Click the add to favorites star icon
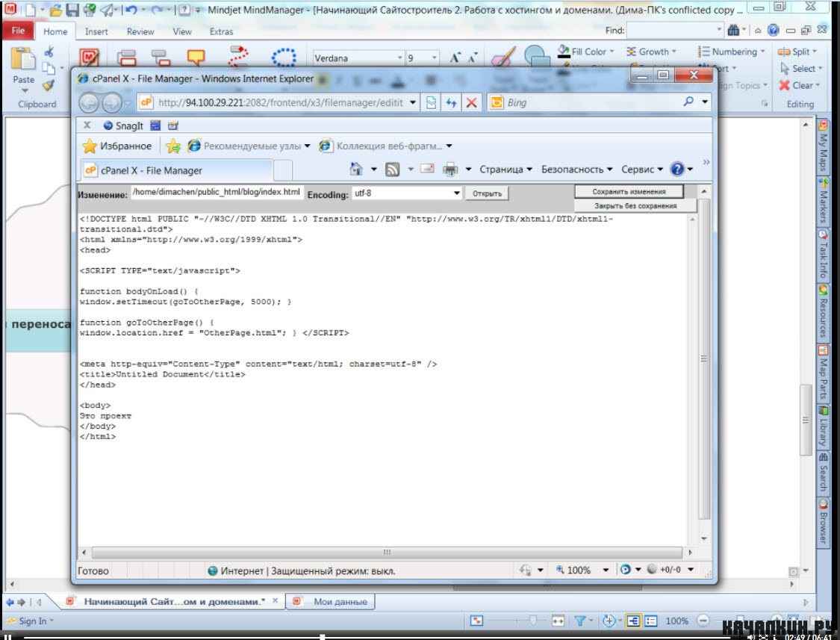The width and height of the screenshot is (840, 640). click(173, 146)
